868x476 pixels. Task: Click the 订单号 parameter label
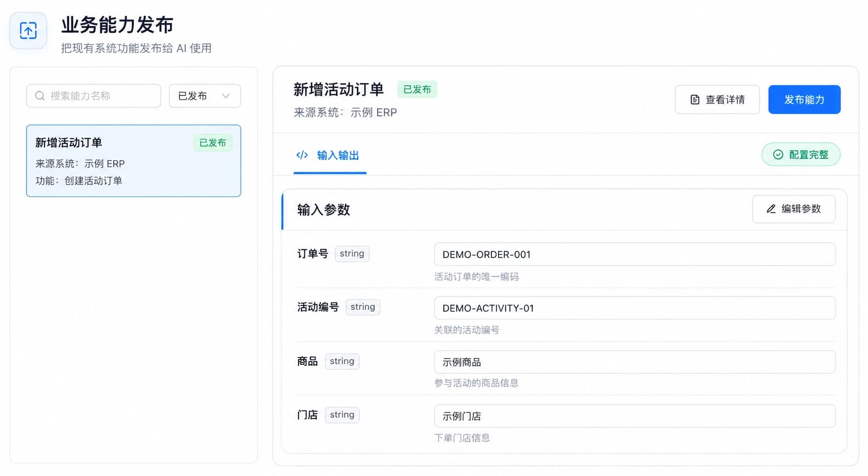pyautogui.click(x=313, y=253)
